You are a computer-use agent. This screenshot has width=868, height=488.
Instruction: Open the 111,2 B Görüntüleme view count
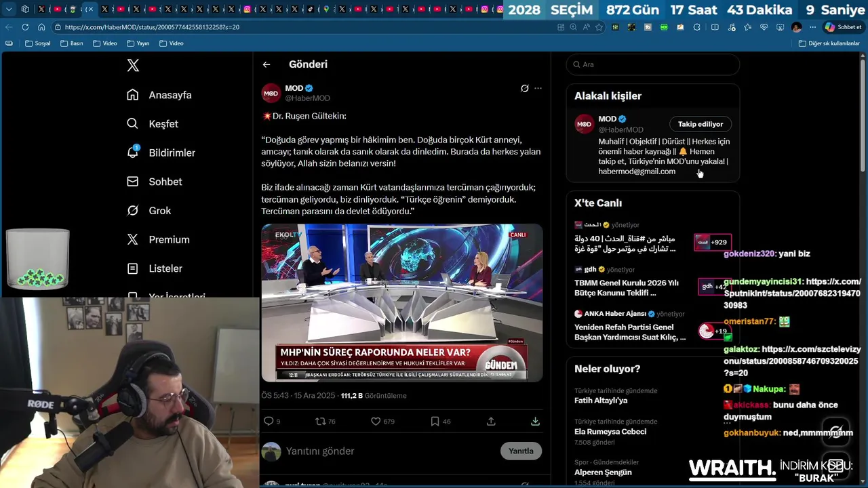374,395
